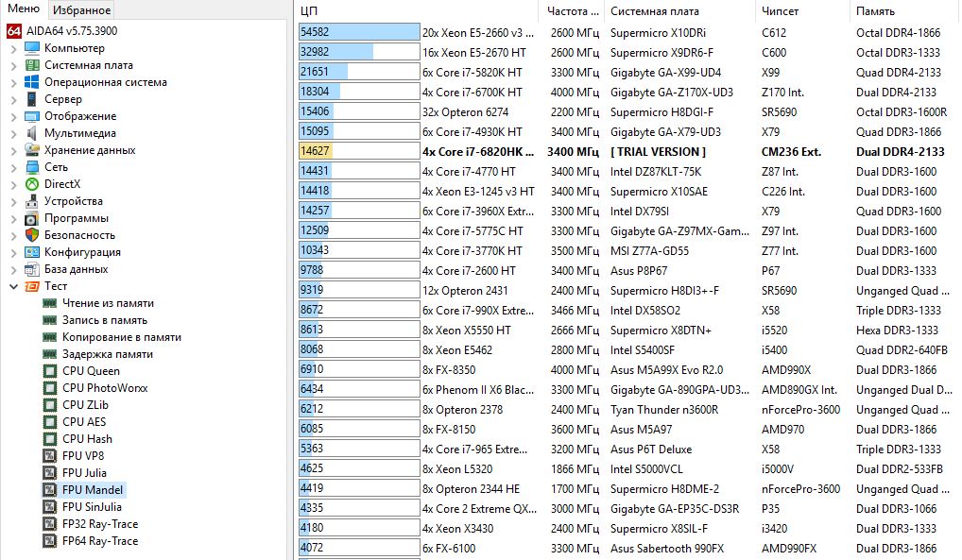Open the FP32 Ray-Trace benchmark
This screenshot has height=560, width=962.
tap(100, 524)
